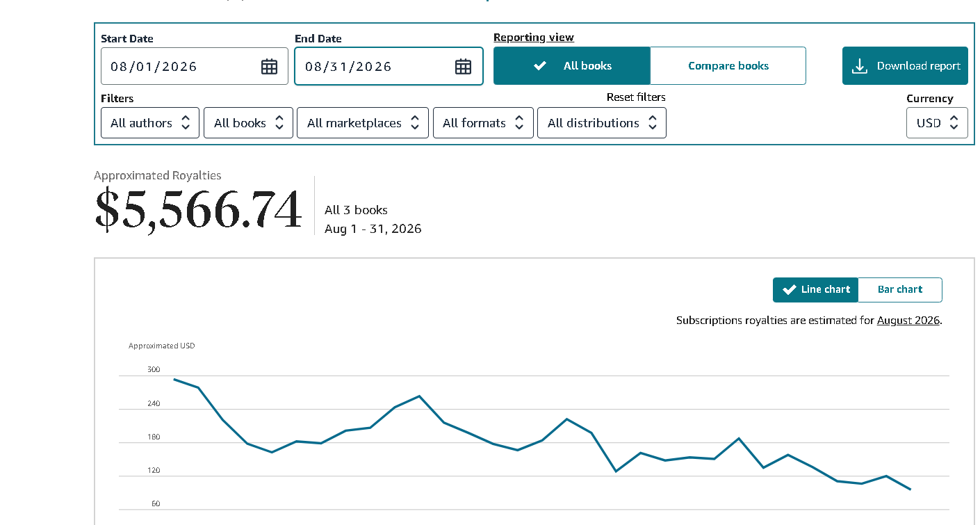
Task: Expand the All marketplaces filter
Action: coord(363,123)
